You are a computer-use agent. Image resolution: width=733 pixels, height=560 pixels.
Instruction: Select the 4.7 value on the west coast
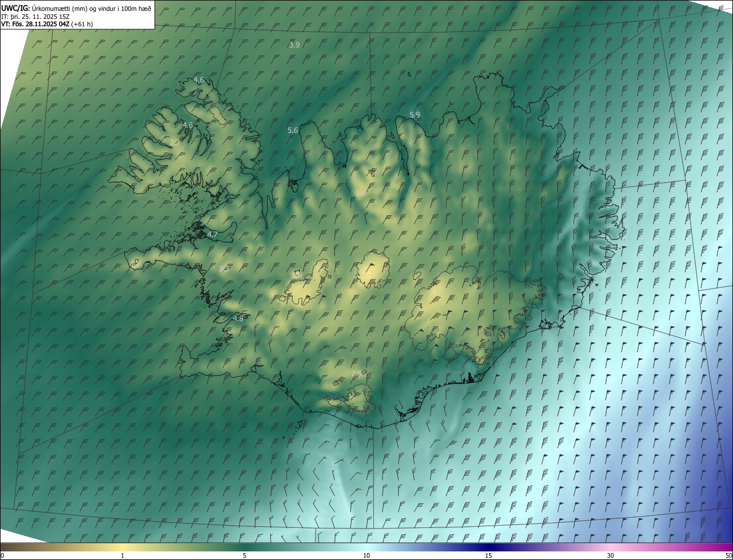click(212, 235)
